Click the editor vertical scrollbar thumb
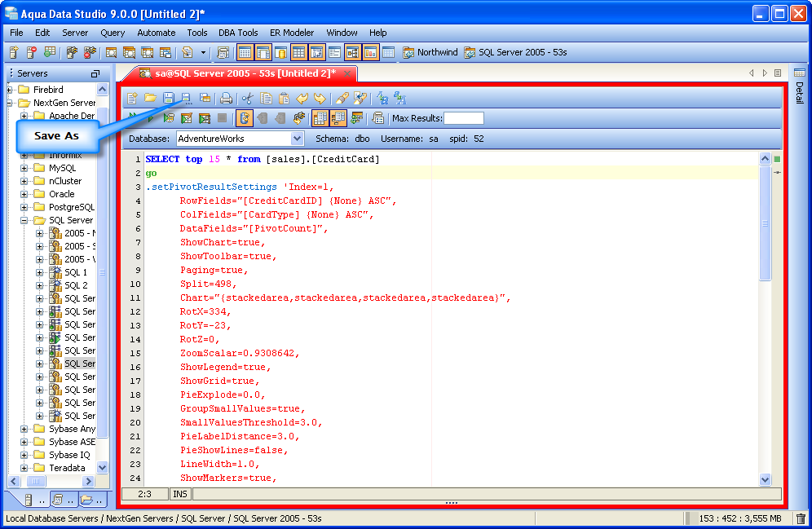Viewport: 812px width, 529px height. click(x=765, y=223)
